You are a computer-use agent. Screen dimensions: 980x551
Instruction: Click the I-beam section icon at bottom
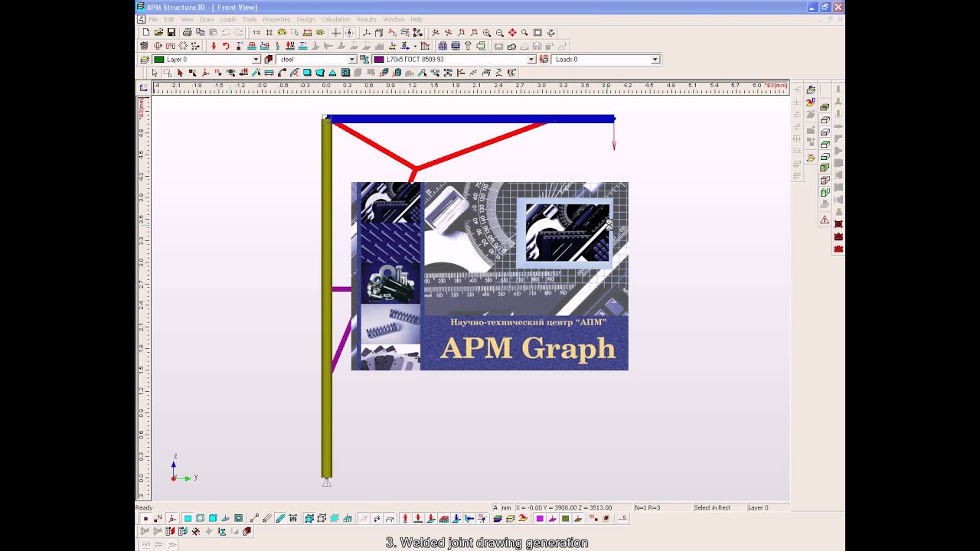tap(221, 531)
